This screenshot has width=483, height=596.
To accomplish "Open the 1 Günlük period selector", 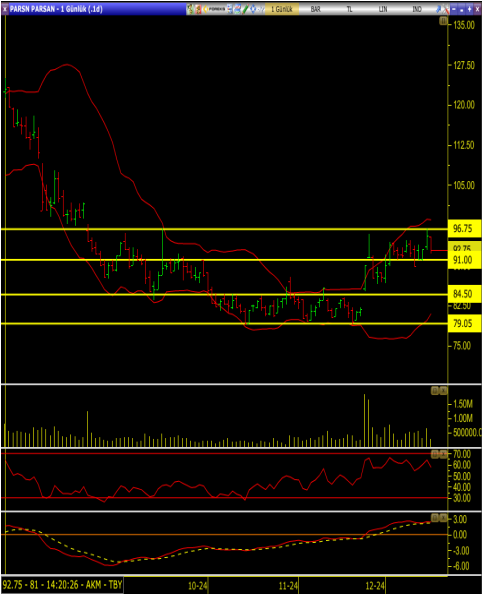I will click(x=282, y=9).
